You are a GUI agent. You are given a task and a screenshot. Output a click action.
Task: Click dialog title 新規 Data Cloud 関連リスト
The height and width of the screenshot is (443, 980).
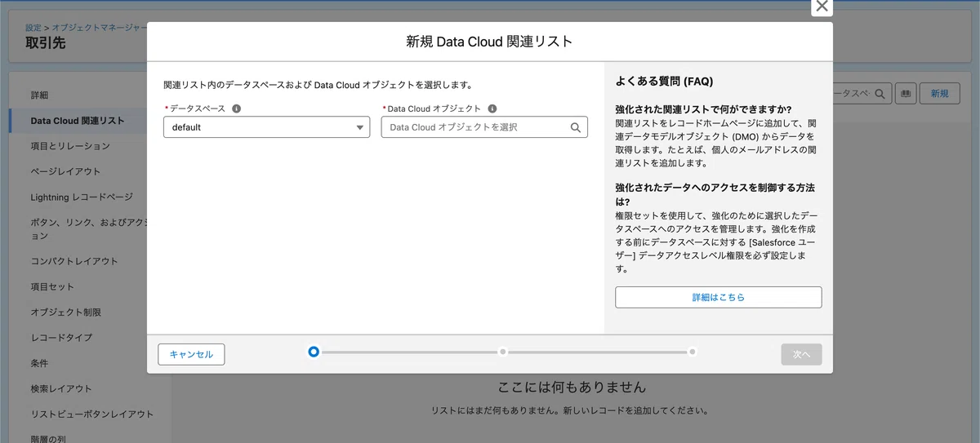click(489, 42)
